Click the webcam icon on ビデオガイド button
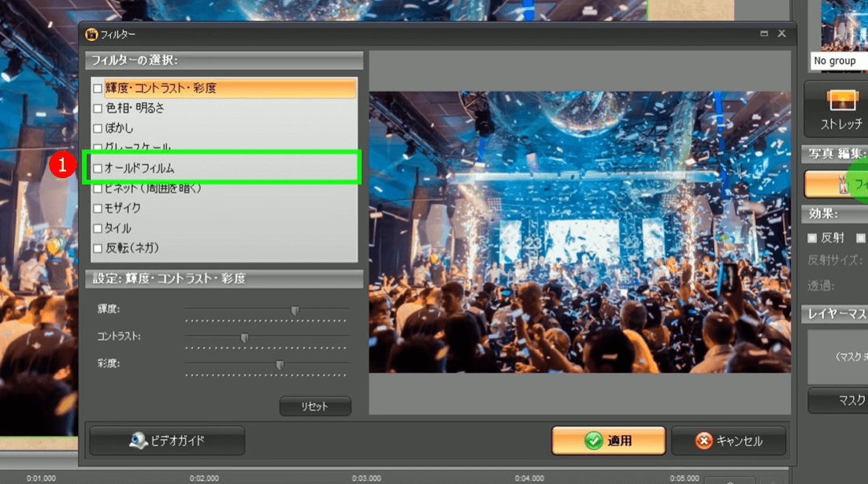The height and width of the screenshot is (484, 868). coord(140,441)
